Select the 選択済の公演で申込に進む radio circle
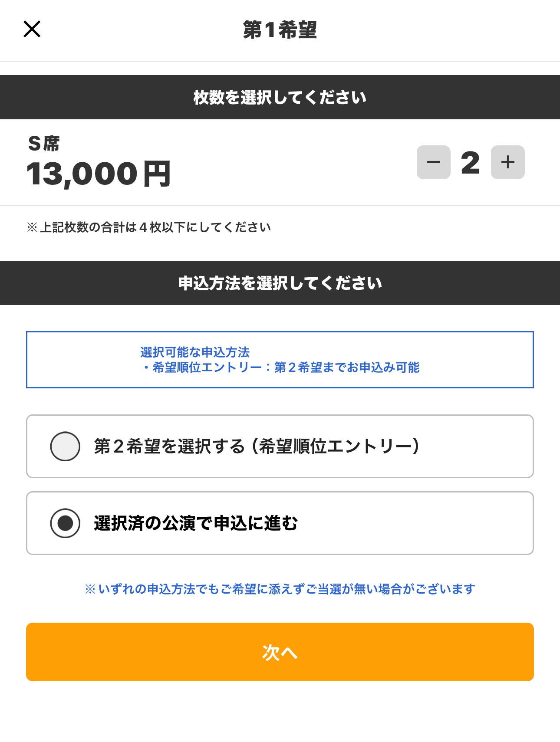560x742 pixels. [65, 523]
